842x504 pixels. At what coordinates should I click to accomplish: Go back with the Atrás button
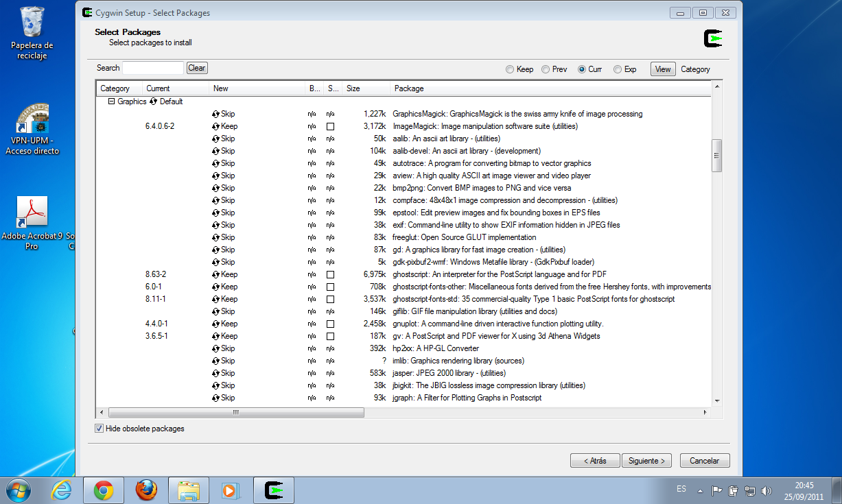[x=595, y=461]
